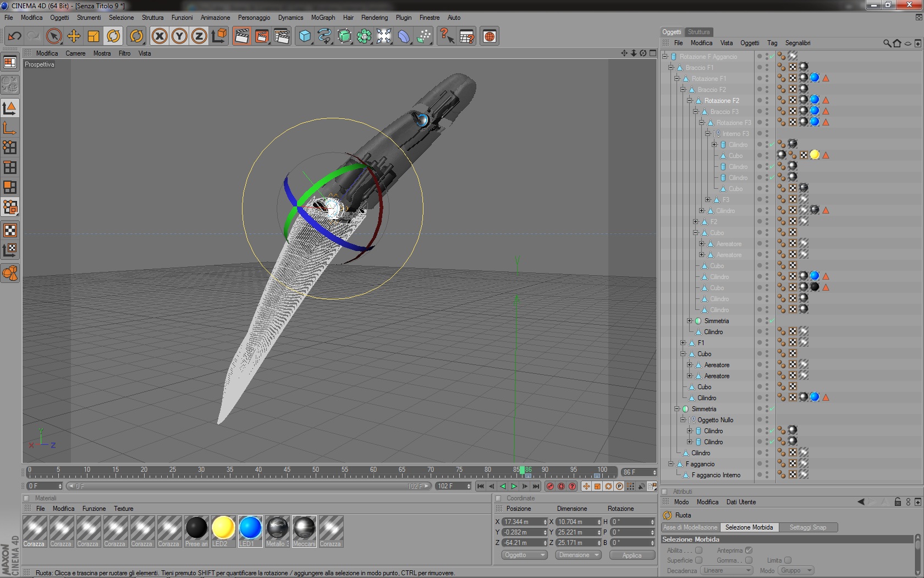Open the viewport Camere menu

pyautogui.click(x=75, y=53)
